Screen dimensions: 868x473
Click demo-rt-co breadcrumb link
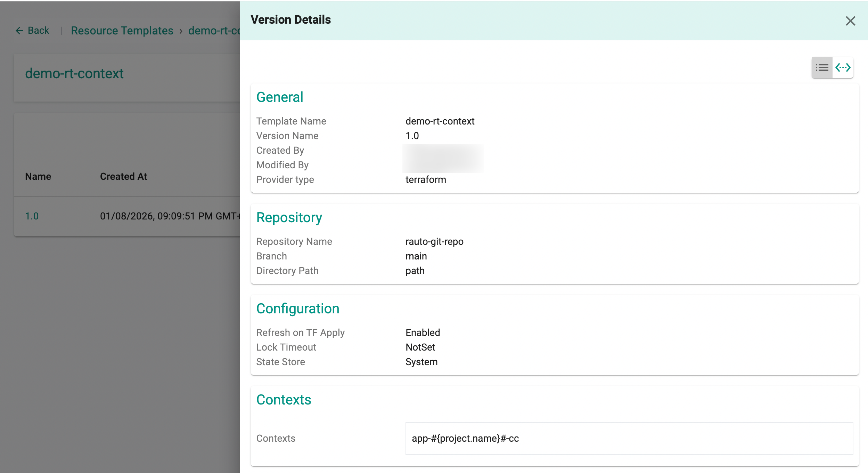point(214,31)
